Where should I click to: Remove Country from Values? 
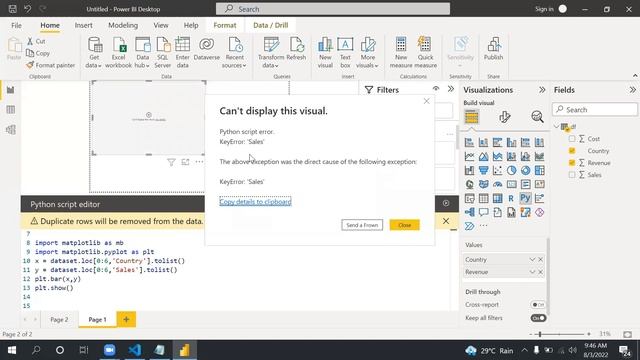coord(540,260)
